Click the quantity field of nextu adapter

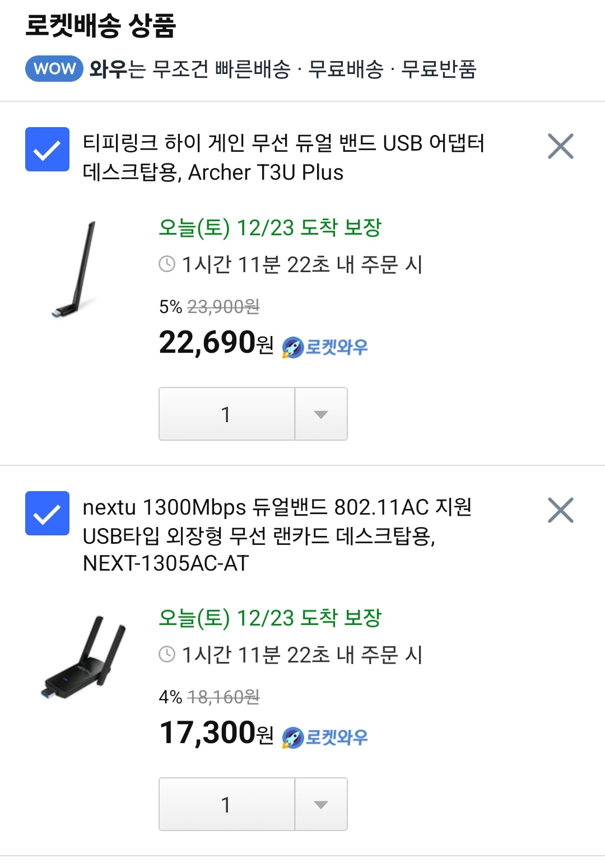click(226, 804)
